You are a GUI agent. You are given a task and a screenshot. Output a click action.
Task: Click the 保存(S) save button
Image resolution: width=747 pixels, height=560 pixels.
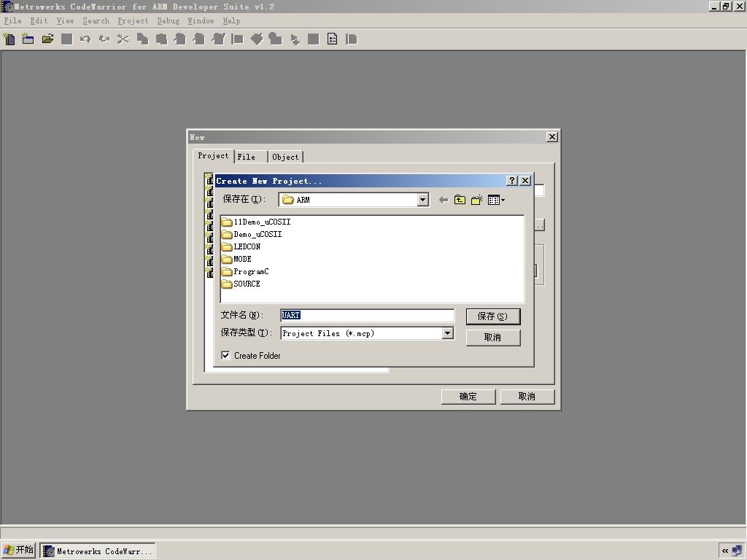coord(492,316)
